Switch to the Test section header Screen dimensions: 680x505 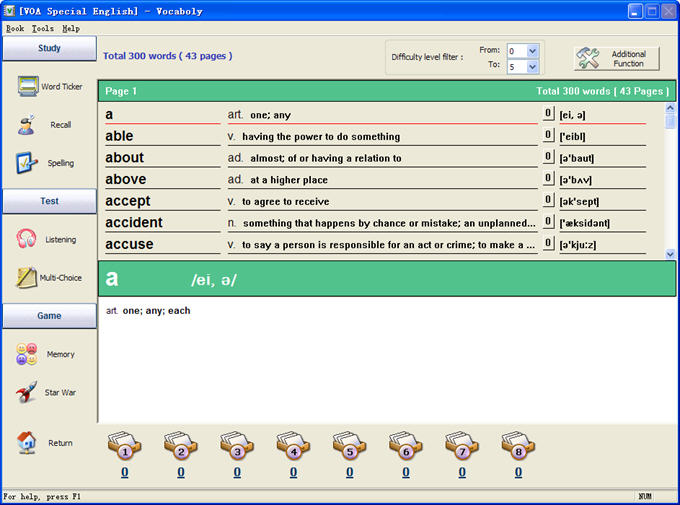pos(49,201)
